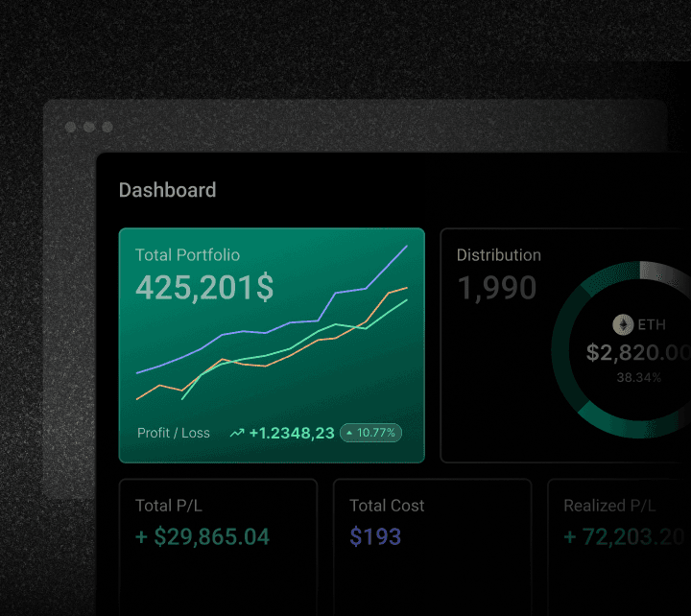Screen dimensions: 691x616
Task: Click the third window control dot
Action: [107, 127]
